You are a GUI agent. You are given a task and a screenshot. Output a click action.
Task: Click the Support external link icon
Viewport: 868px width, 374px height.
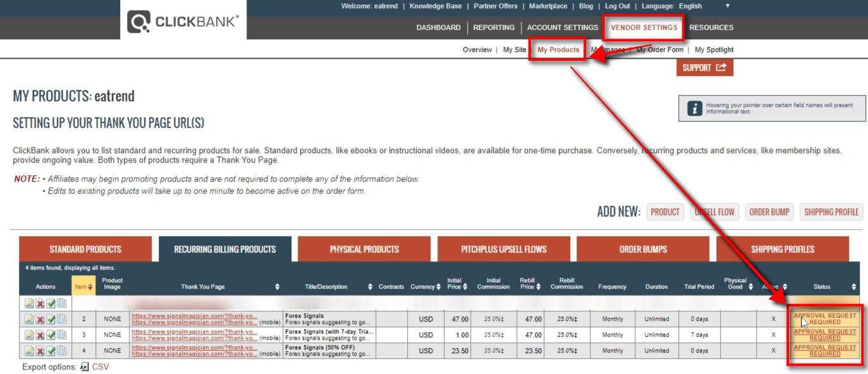(x=721, y=68)
